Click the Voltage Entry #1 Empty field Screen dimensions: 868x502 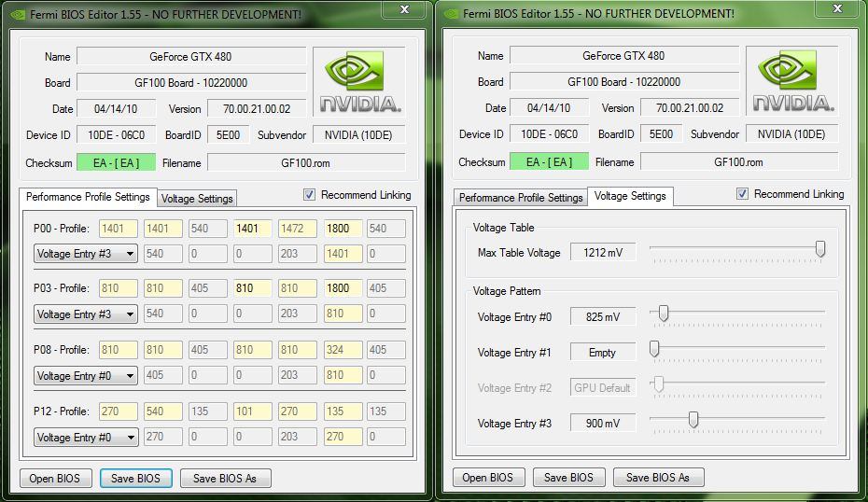click(x=603, y=352)
